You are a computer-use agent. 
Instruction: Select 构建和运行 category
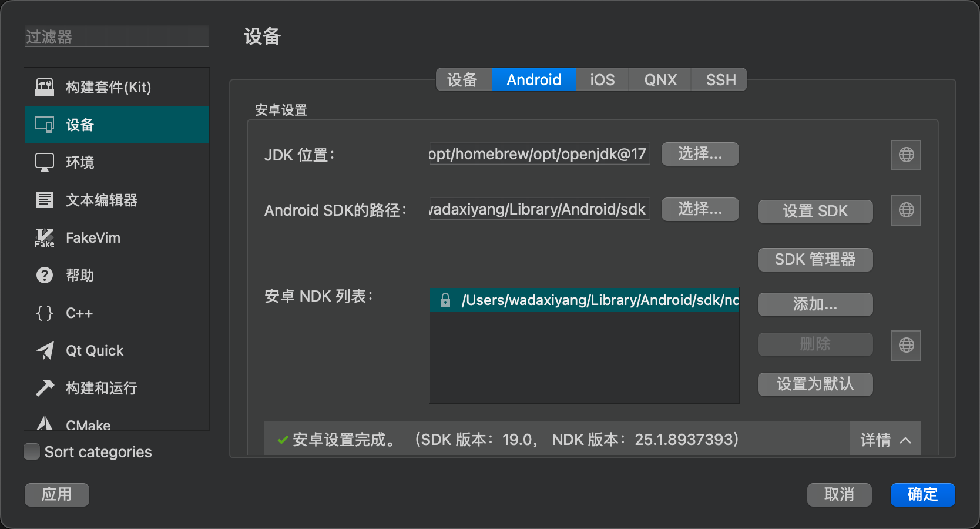(117, 388)
